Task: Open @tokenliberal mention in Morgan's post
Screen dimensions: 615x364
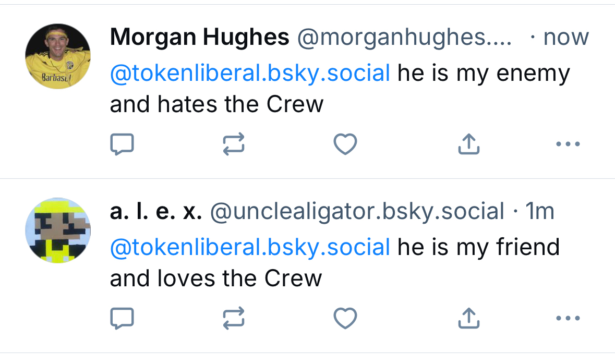Action: click(x=250, y=73)
